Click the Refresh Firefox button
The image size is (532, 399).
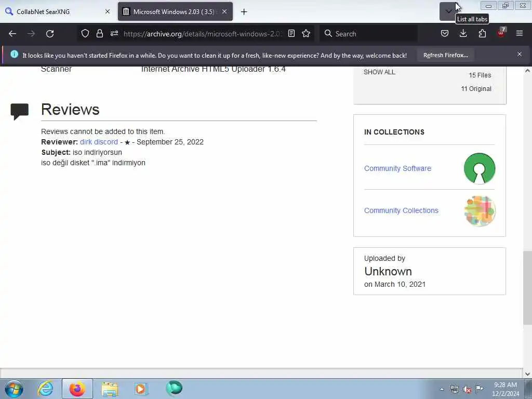[x=445, y=55]
